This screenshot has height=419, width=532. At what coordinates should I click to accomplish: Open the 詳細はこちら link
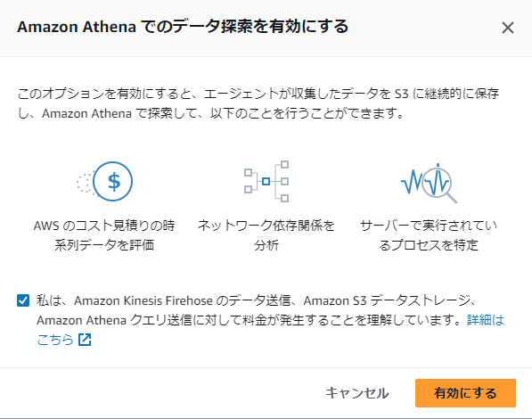(x=486, y=320)
